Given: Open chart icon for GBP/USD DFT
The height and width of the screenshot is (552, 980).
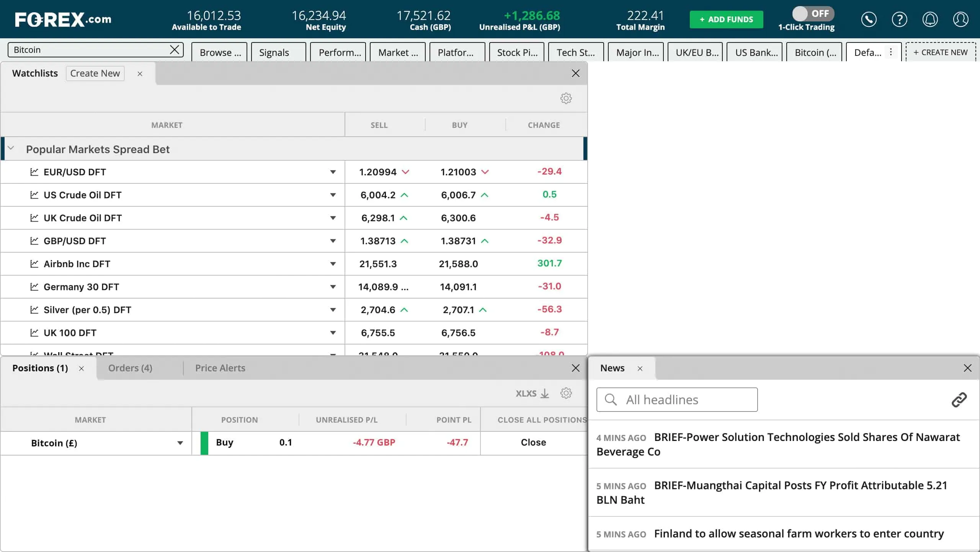Looking at the screenshot, I should click(34, 241).
